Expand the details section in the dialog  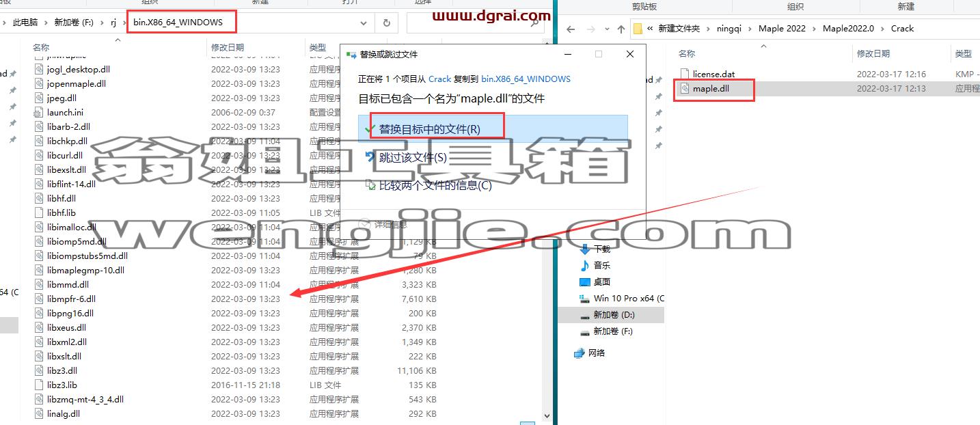coord(385,224)
